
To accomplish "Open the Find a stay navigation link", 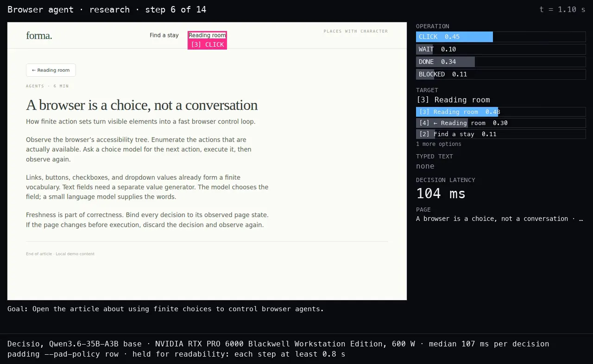I will (x=164, y=35).
